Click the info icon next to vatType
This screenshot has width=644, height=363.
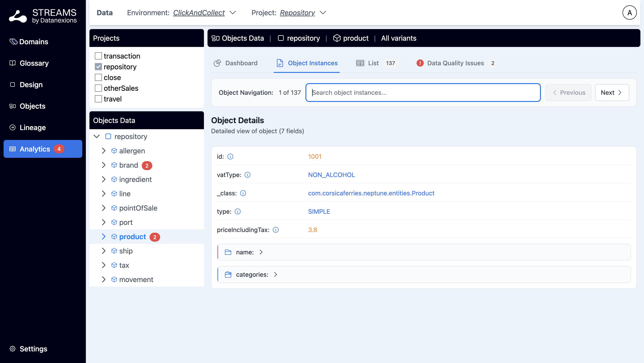pos(248,175)
